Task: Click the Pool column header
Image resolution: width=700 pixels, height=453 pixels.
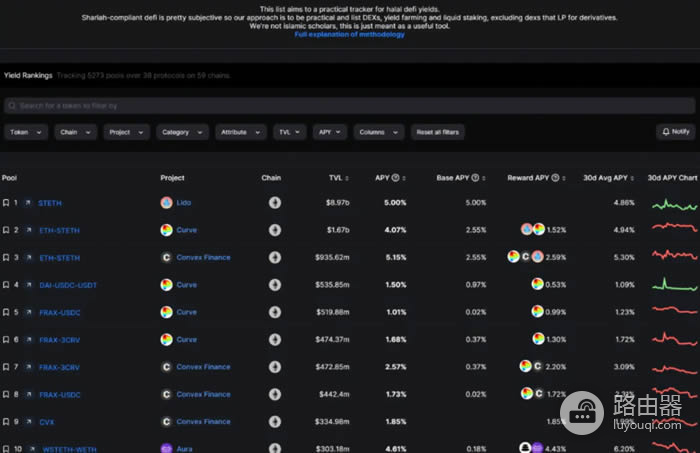Action: (9, 178)
